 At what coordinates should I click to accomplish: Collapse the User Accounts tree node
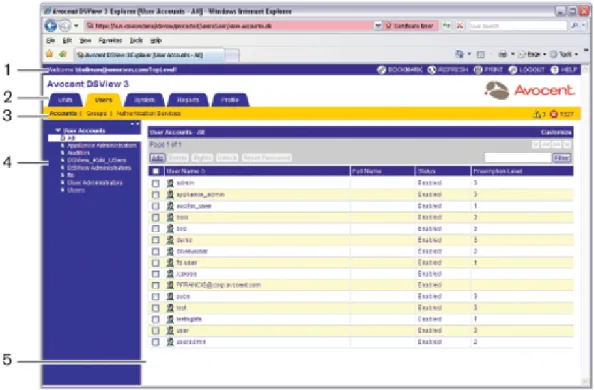58,130
